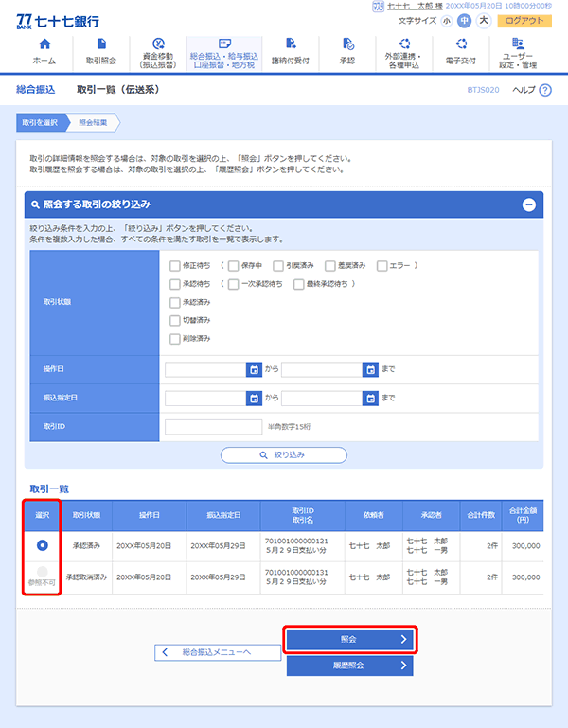Open 電子交付 navigation item
Viewport: 568px width, 728px height.
pyautogui.click(x=461, y=53)
